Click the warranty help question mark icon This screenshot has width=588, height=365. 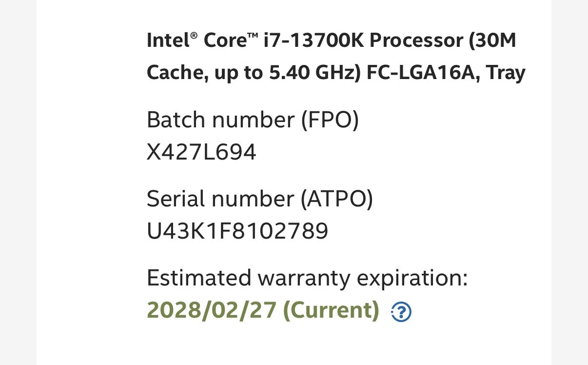click(x=401, y=311)
